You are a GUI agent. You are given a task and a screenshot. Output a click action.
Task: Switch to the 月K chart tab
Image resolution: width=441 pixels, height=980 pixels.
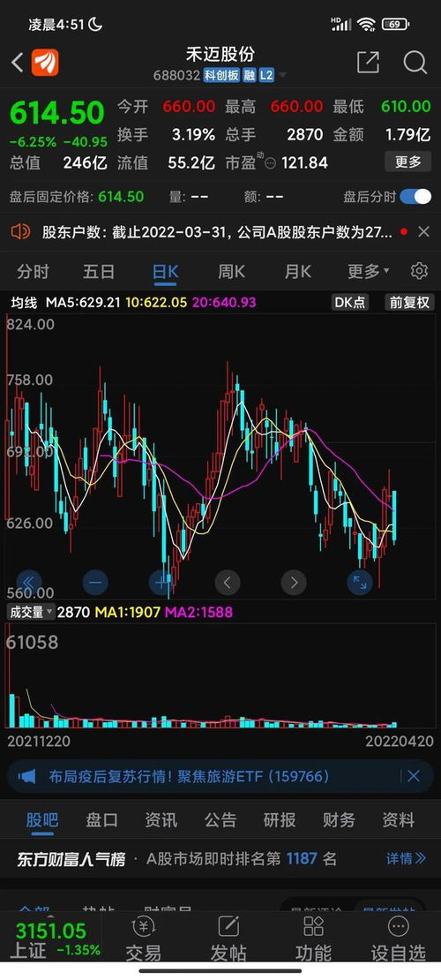tap(297, 272)
